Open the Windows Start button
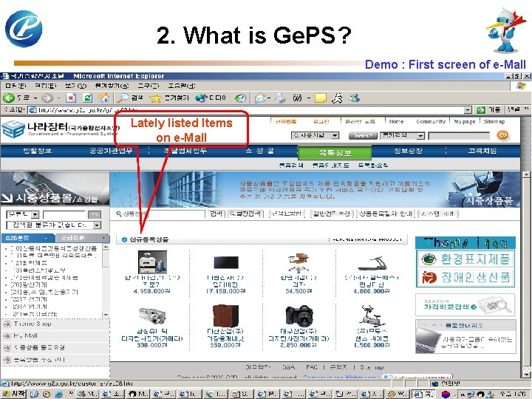 pos(13,394)
